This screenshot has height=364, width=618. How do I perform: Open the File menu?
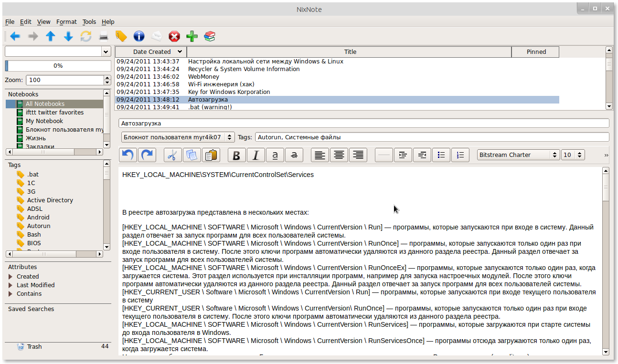[10, 21]
